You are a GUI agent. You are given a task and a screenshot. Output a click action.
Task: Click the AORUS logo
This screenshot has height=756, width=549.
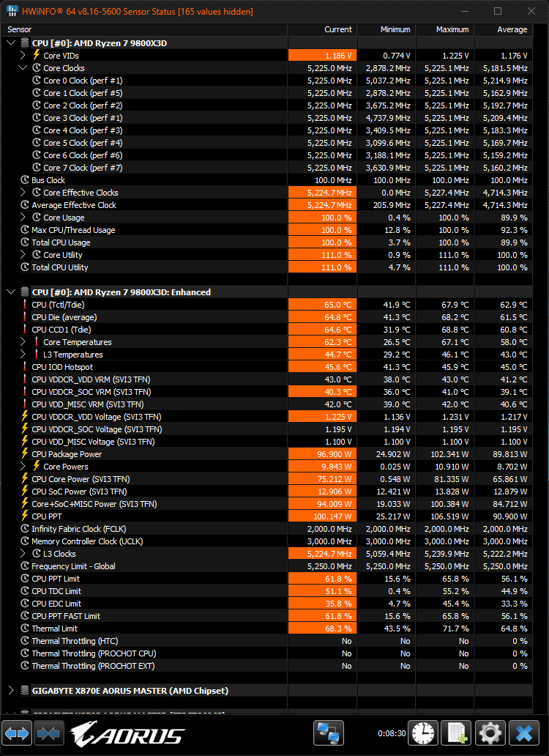click(127, 734)
